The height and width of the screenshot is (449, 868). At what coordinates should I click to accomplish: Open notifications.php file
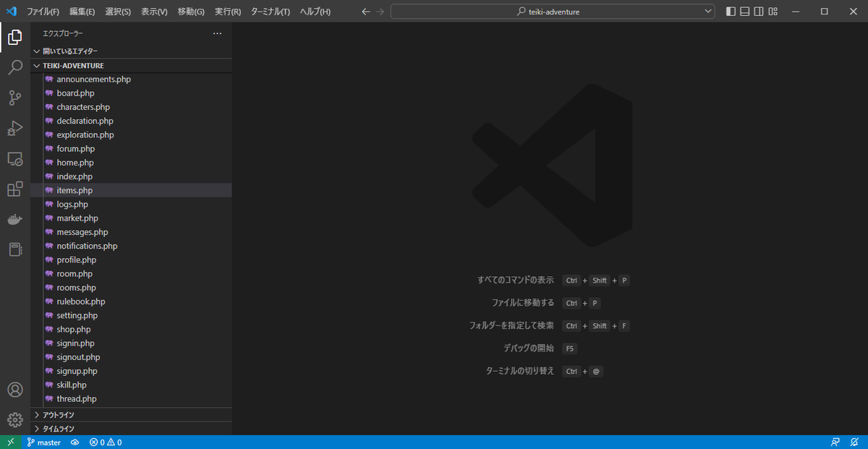click(131, 246)
